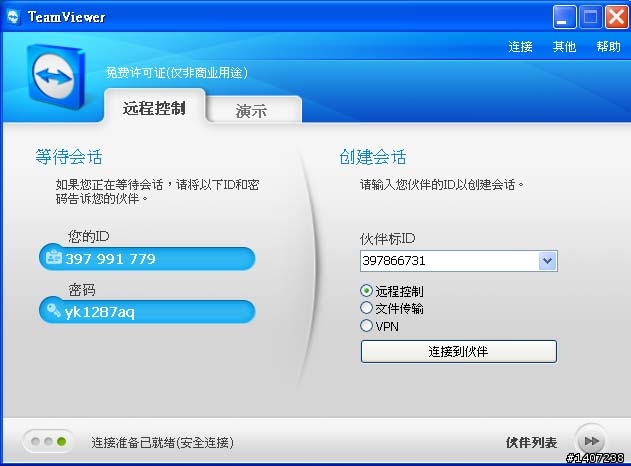Click the key icon beside the password
Image resolution: width=631 pixels, height=466 pixels.
coord(54,310)
